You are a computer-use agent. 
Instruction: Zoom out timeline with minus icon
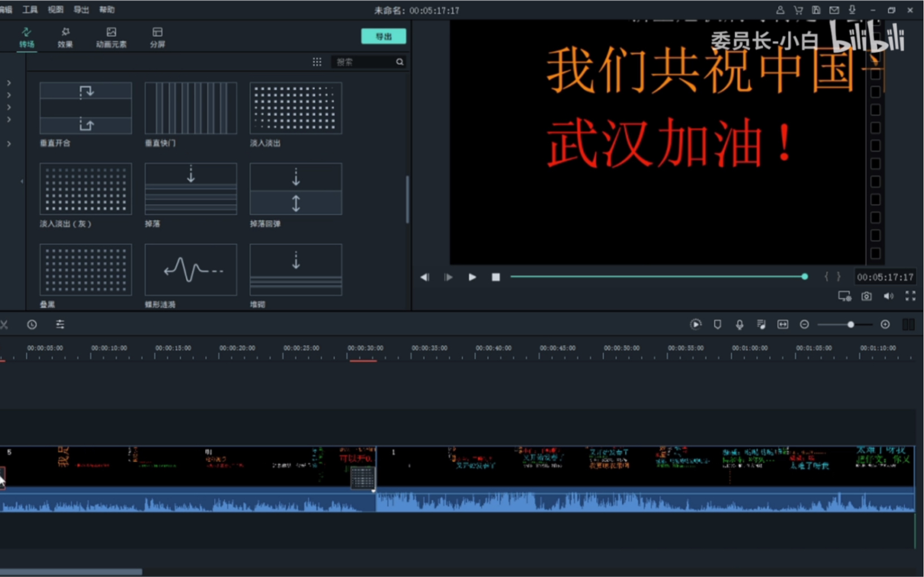[804, 324]
